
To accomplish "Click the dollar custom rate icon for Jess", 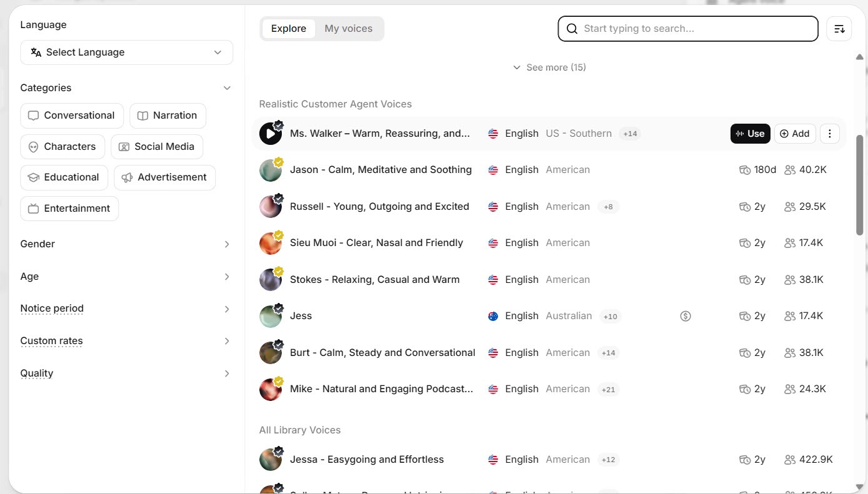I will [x=686, y=316].
